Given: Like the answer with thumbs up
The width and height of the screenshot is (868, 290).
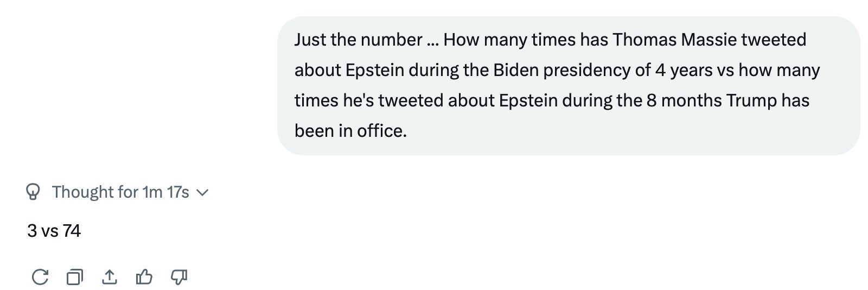Looking at the screenshot, I should click(x=144, y=277).
